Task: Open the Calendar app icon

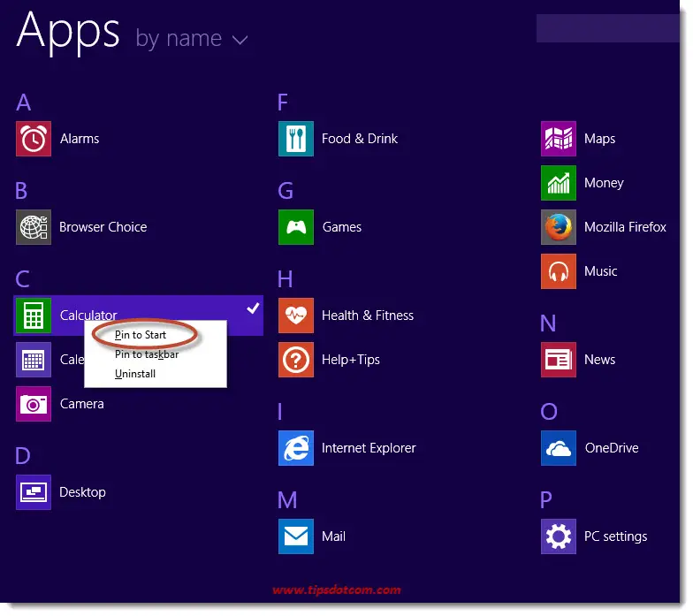Action: [34, 360]
